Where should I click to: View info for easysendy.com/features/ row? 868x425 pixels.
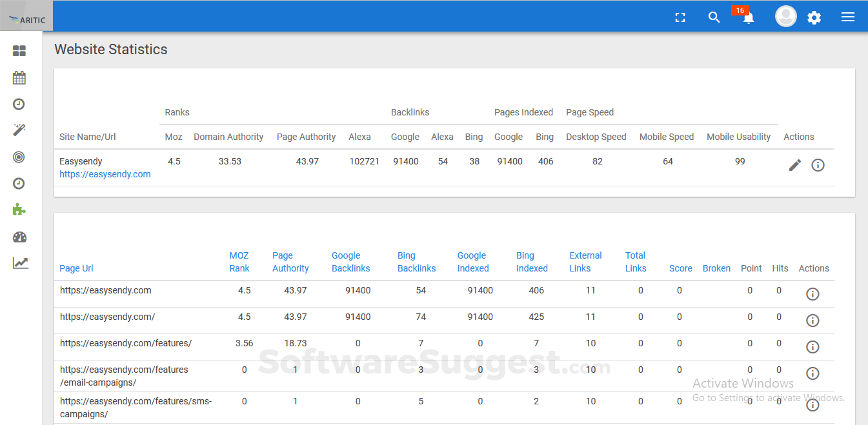pyautogui.click(x=812, y=347)
